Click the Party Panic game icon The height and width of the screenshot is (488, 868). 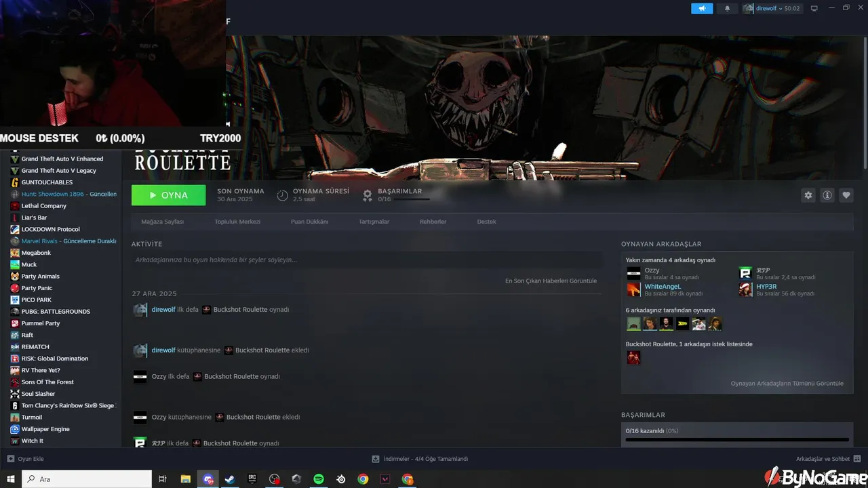15,288
